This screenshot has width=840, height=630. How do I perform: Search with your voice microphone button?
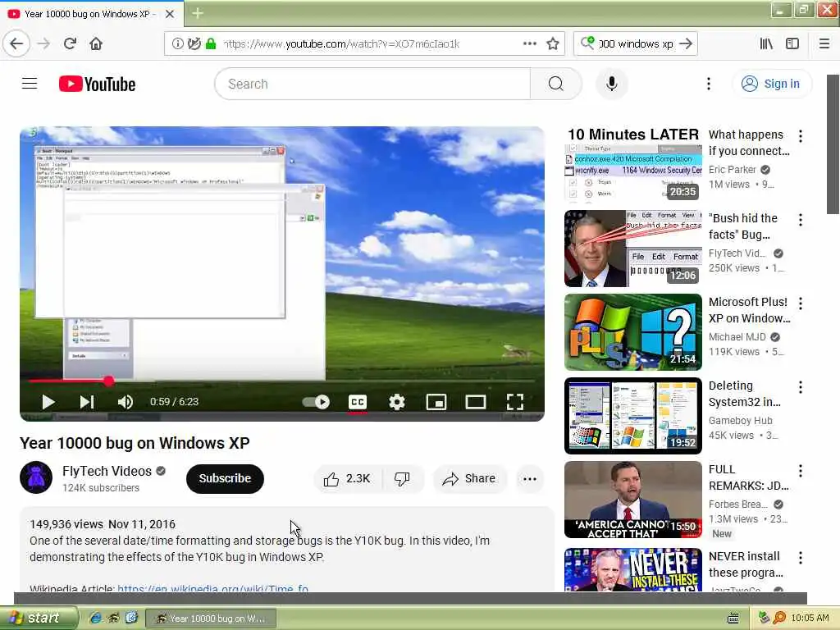(x=611, y=84)
